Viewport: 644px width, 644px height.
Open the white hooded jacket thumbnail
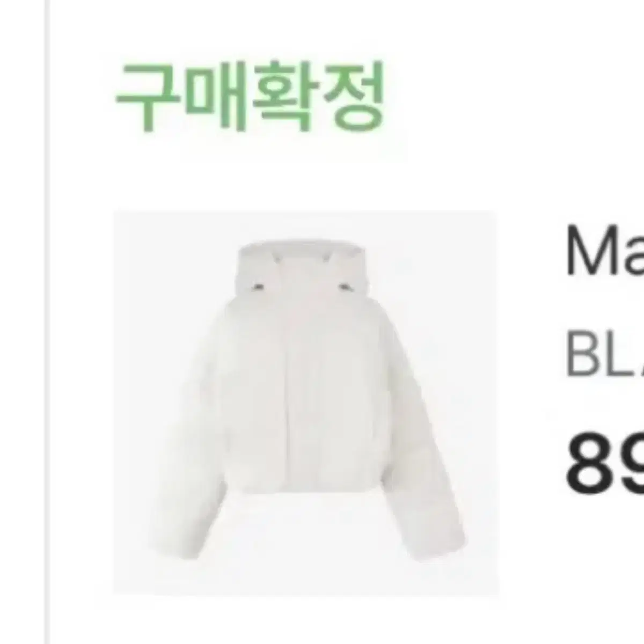click(304, 402)
